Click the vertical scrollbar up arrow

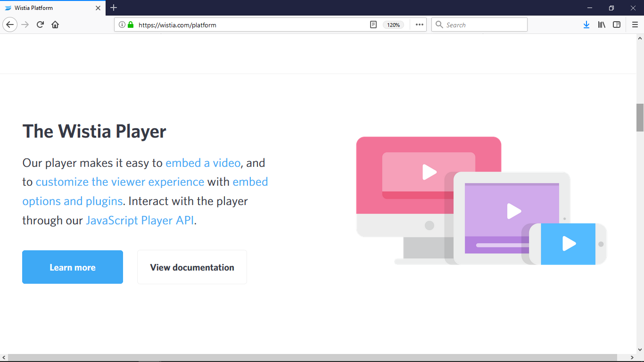(640, 38)
